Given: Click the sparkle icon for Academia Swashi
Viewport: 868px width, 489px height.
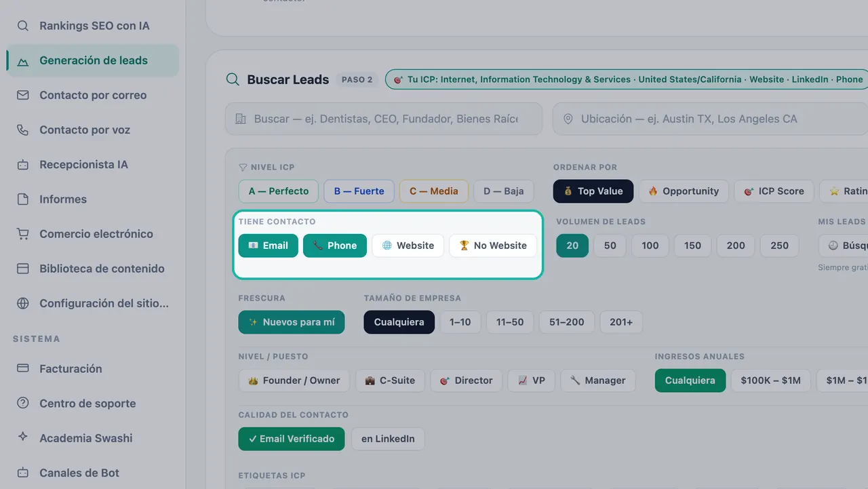Looking at the screenshot, I should point(23,437).
